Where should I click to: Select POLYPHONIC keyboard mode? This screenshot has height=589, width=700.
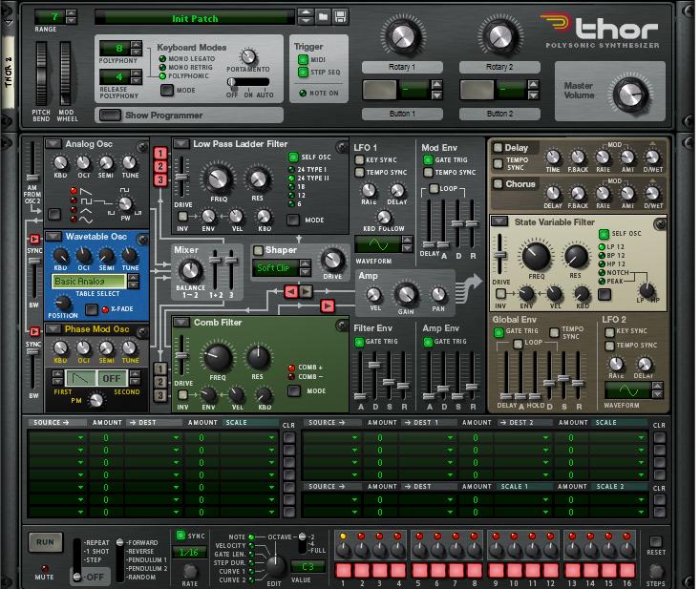click(x=162, y=75)
